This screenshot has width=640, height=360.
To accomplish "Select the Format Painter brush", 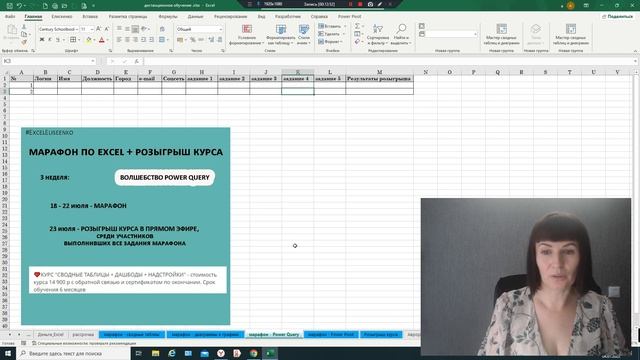I will 24,42.
